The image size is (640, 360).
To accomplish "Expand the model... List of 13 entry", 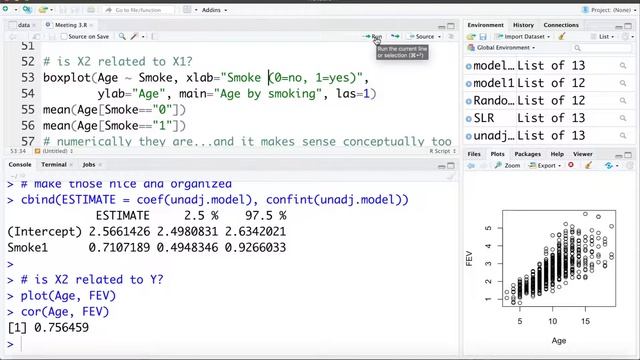I will click(x=469, y=66).
